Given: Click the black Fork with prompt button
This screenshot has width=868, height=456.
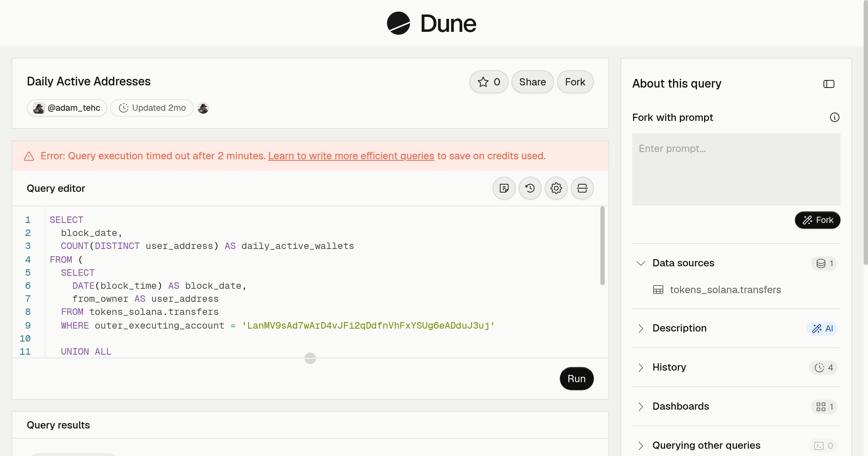Looking at the screenshot, I should pyautogui.click(x=817, y=220).
